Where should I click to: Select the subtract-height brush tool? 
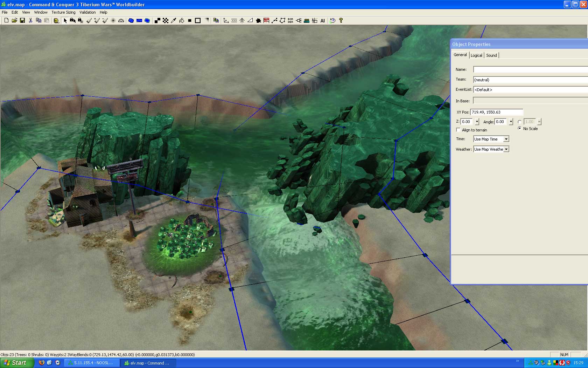[105, 21]
